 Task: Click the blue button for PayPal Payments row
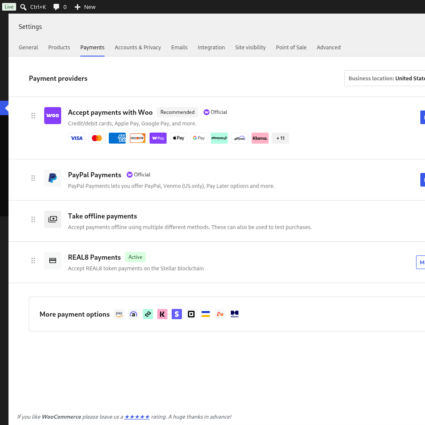point(422,180)
